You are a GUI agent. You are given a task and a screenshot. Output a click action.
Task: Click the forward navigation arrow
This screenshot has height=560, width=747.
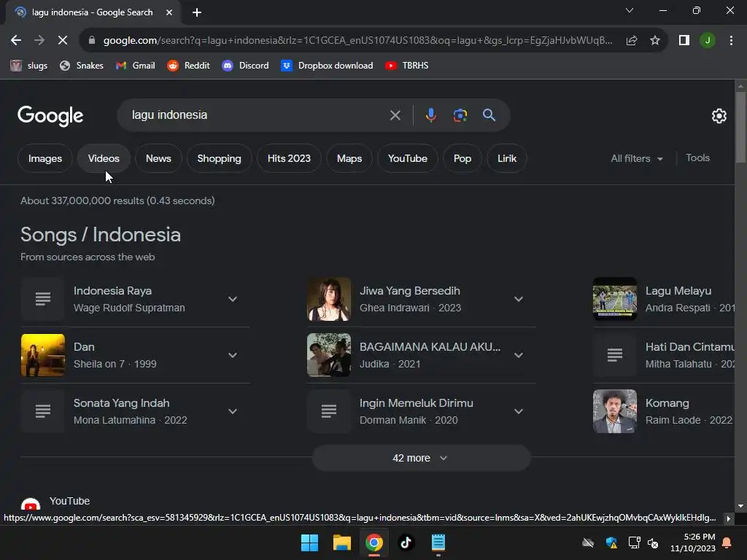click(39, 41)
